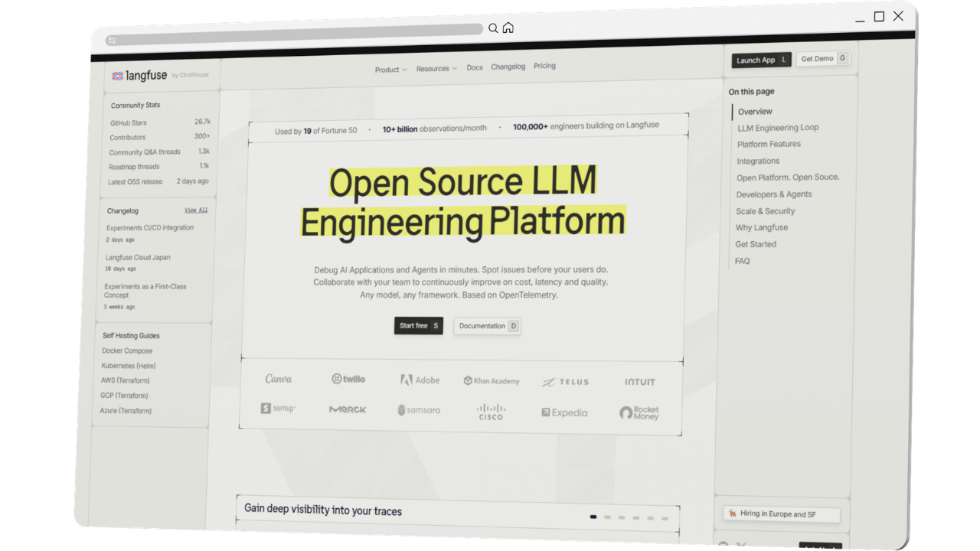This screenshot has height=551, width=980.
Task: Click 'Used by 19 of Fortune 50' text
Action: pyautogui.click(x=315, y=131)
